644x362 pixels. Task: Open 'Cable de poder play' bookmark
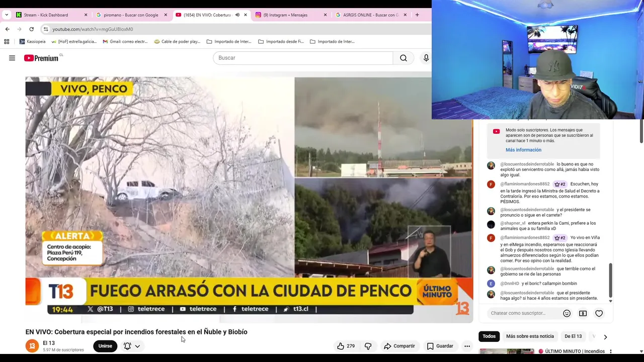(x=178, y=42)
